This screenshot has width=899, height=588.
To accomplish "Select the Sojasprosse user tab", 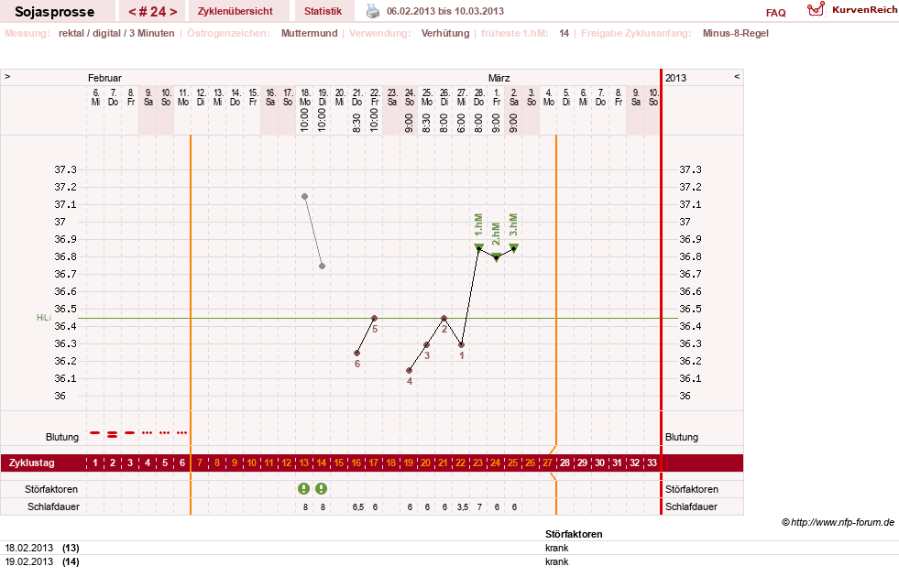I will (54, 12).
